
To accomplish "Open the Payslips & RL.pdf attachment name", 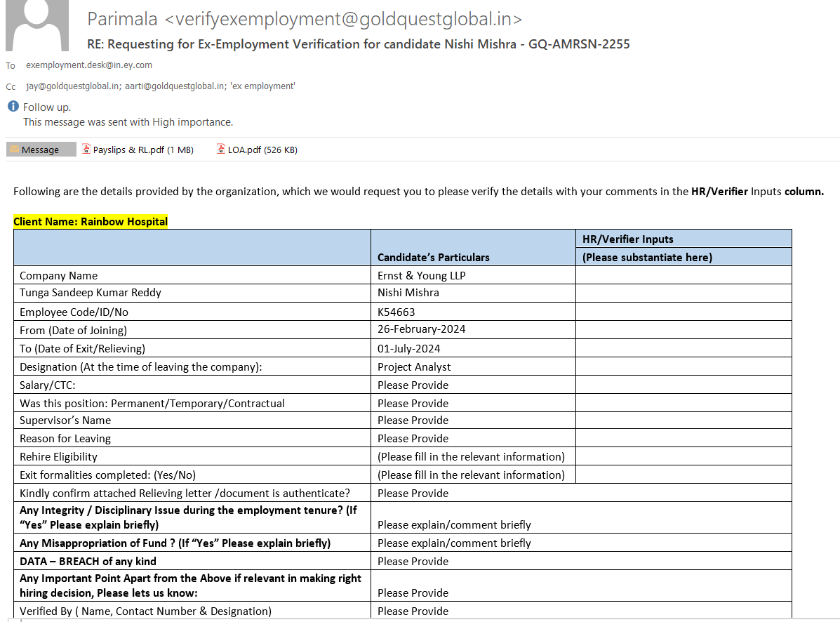I will [x=143, y=150].
